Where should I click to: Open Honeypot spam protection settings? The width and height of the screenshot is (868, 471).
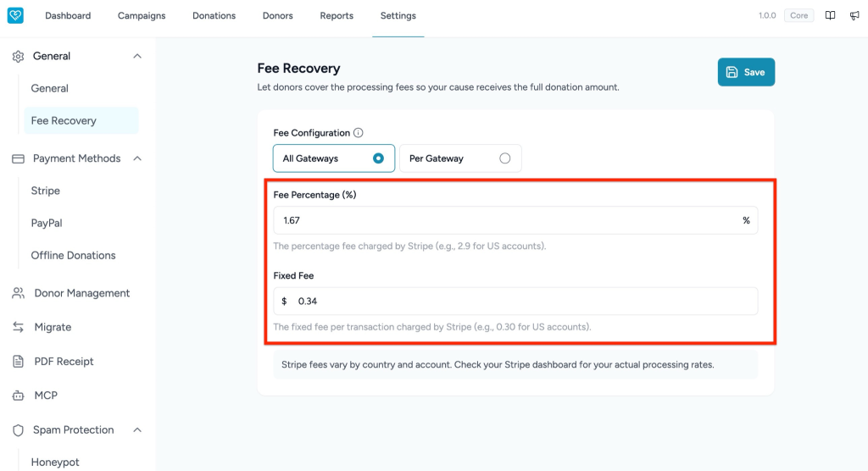point(55,463)
